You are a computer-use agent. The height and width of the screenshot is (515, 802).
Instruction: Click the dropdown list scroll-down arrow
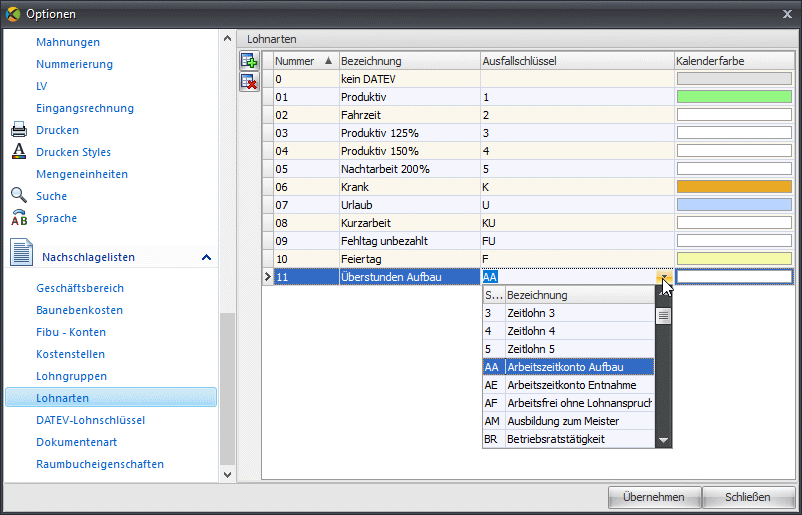click(x=664, y=440)
